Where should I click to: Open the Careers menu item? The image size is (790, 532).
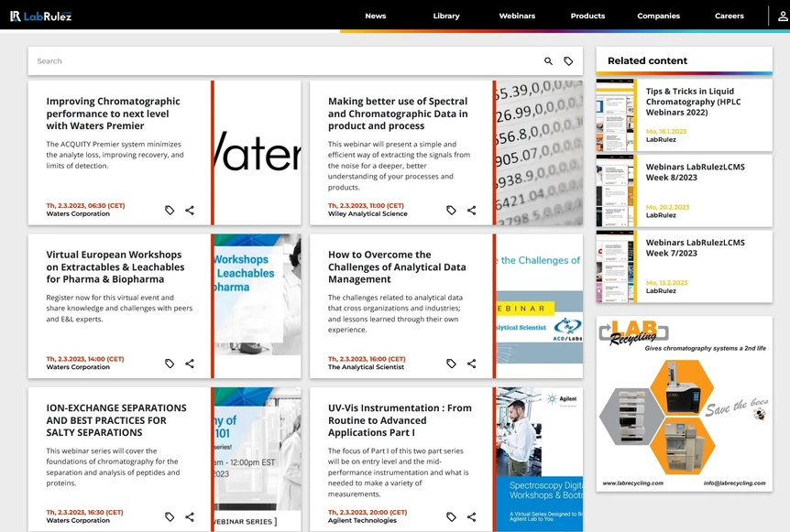pyautogui.click(x=729, y=16)
